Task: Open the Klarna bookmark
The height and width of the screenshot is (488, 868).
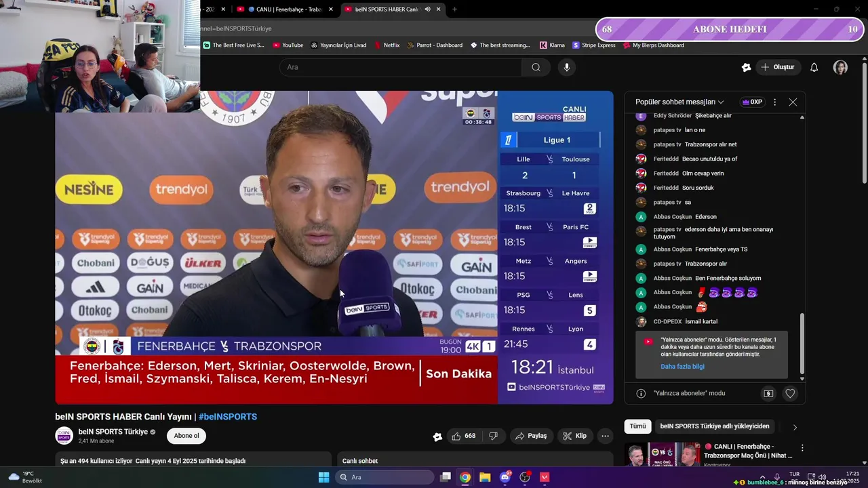Action: click(x=552, y=45)
